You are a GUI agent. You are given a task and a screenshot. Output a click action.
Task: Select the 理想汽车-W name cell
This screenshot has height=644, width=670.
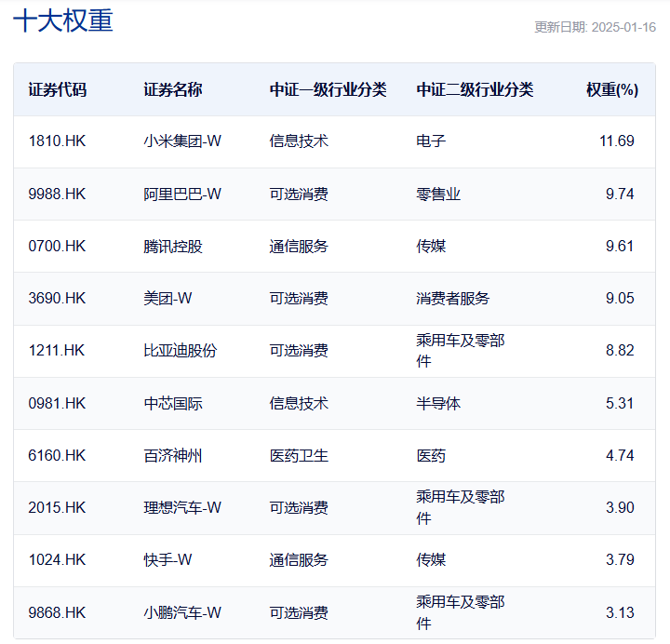pyautogui.click(x=182, y=508)
